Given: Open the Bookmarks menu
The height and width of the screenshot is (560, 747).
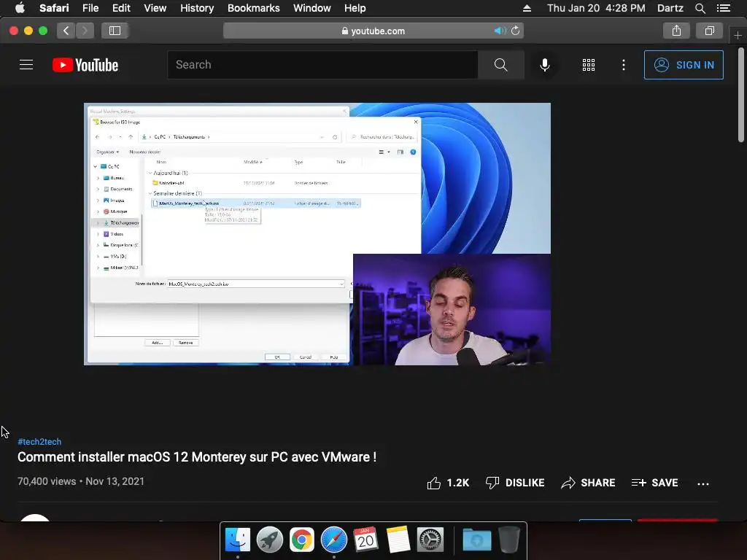Looking at the screenshot, I should [253, 7].
